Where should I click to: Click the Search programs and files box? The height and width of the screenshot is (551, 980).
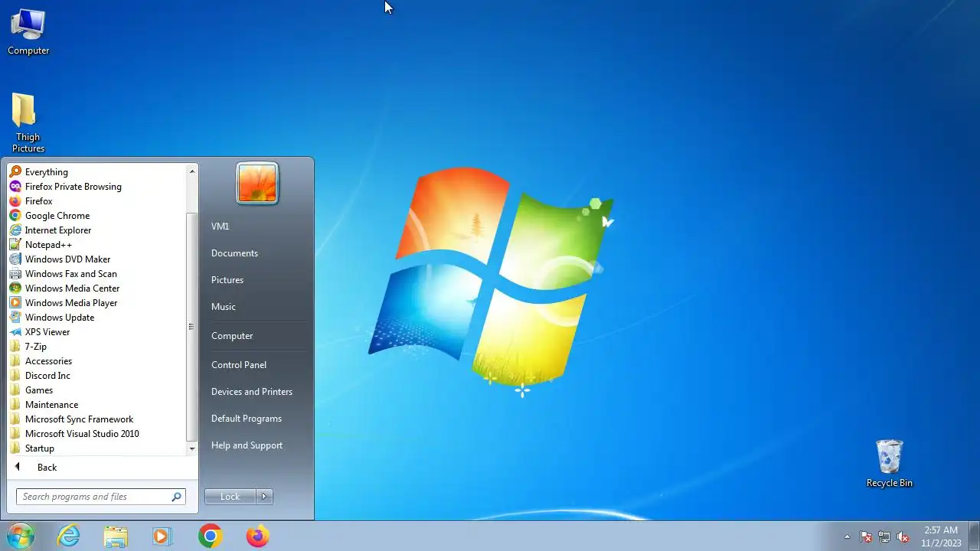point(101,497)
